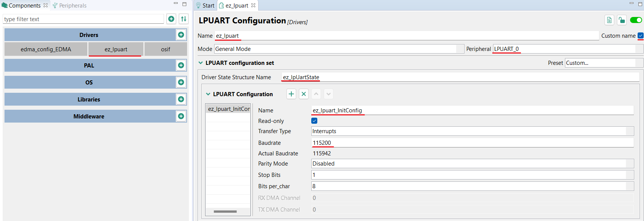Add a new driver using the Drivers plus icon
Viewport: 644px width, 221px height.
(181, 35)
